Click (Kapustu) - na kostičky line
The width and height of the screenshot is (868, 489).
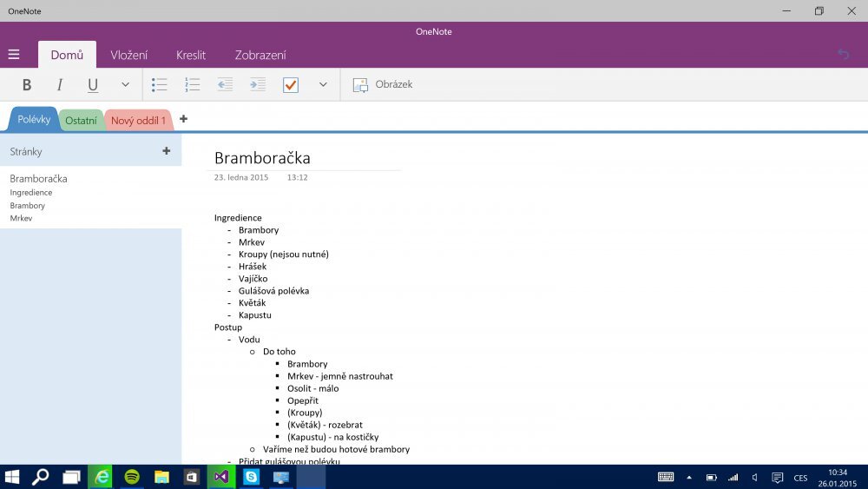(332, 437)
